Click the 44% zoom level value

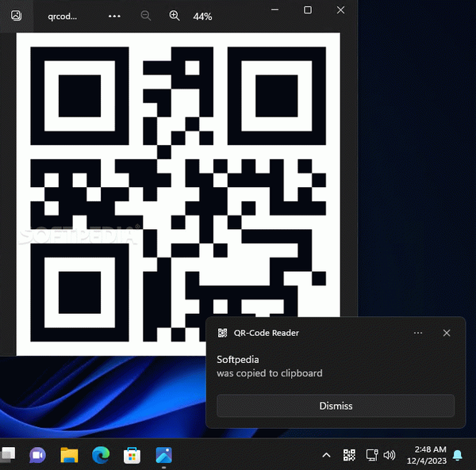tap(202, 17)
